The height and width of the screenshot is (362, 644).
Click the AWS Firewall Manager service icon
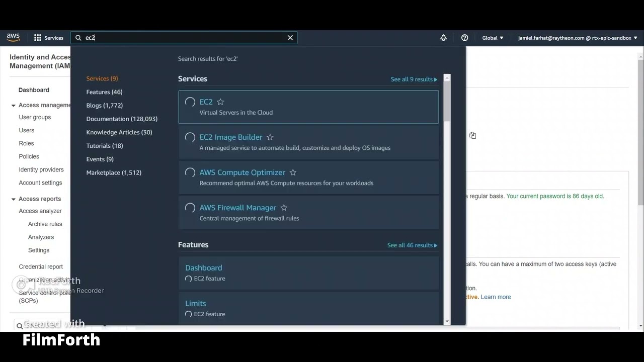click(x=190, y=208)
